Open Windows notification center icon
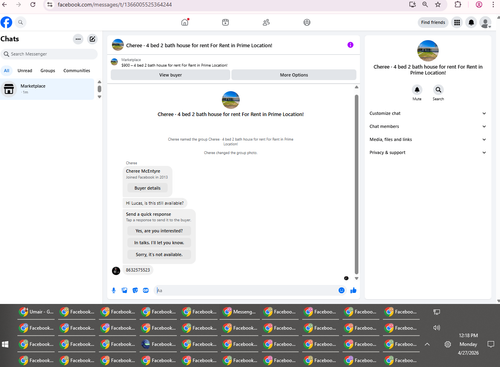This screenshot has height=367, width=500. pos(491,344)
